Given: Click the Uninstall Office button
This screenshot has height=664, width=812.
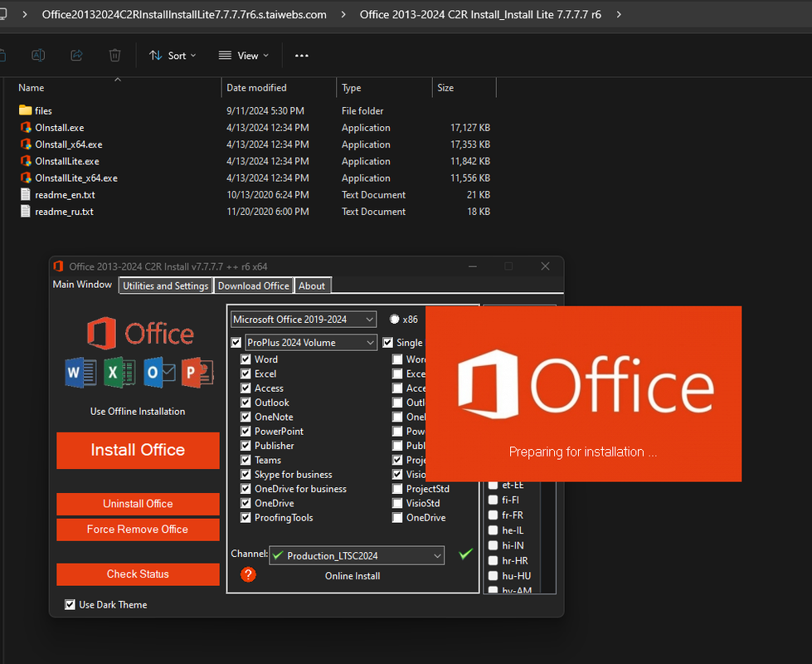Looking at the screenshot, I should click(x=138, y=504).
